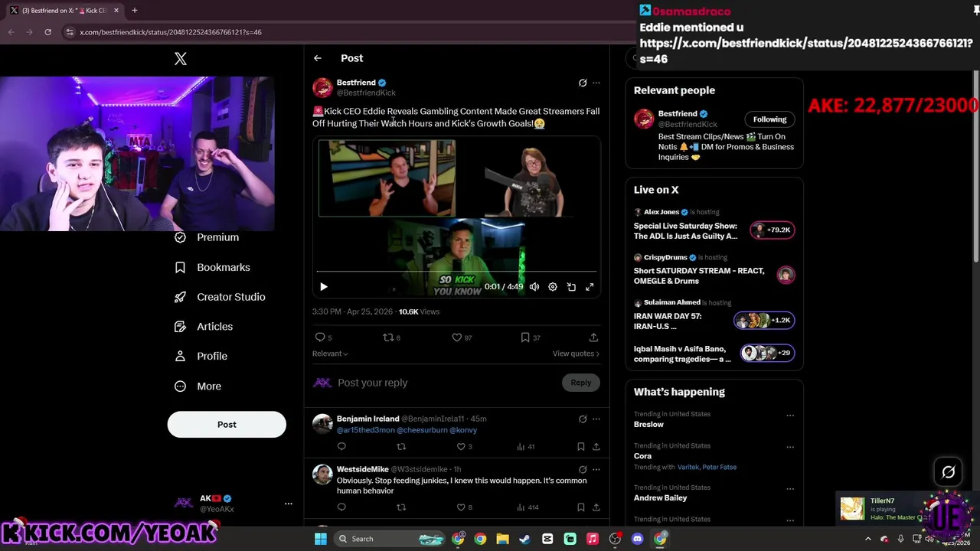Screen dimensions: 980x551
Task: Open Discord from the taskbar
Action: pos(637,539)
